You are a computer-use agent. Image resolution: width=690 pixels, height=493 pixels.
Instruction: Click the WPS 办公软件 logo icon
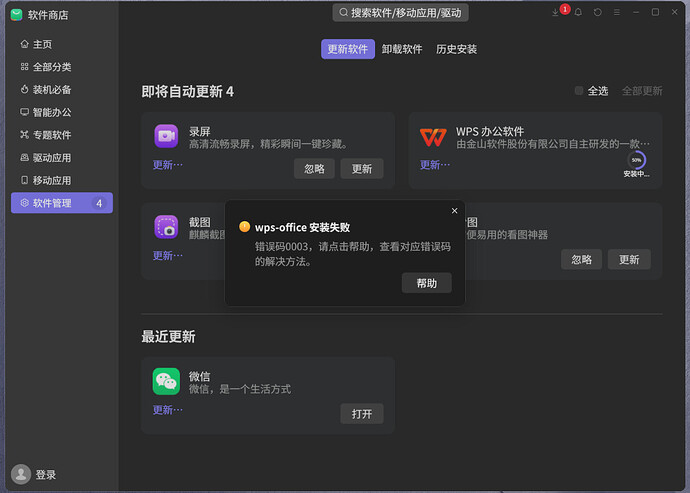(x=433, y=137)
